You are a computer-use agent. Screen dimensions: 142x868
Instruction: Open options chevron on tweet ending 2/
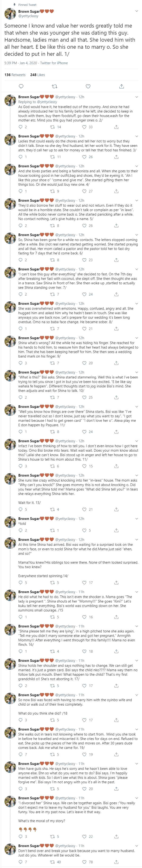tap(136, 97)
